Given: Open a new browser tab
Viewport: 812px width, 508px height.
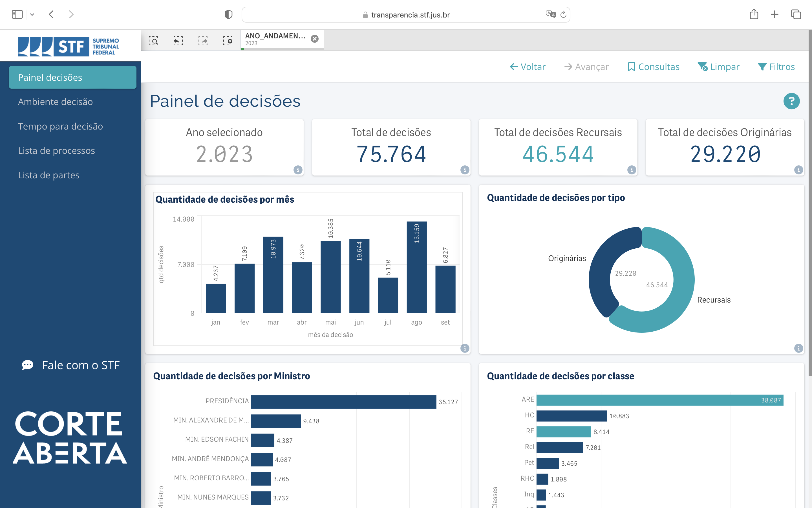Looking at the screenshot, I should point(775,14).
